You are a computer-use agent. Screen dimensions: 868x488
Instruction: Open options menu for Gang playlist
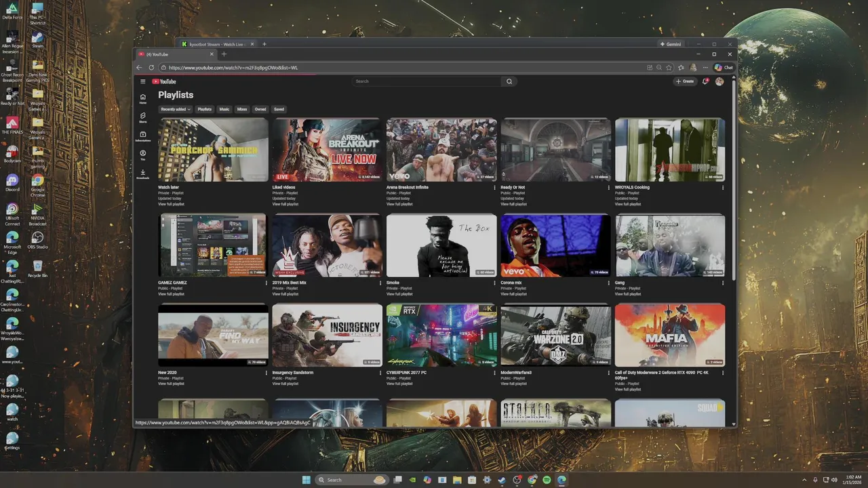723,283
